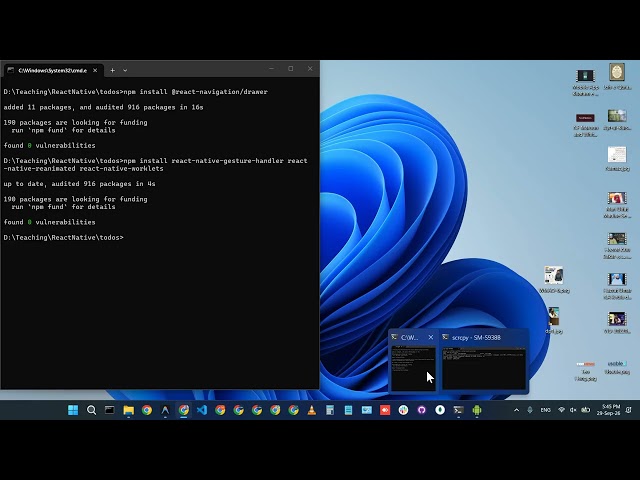Minimize the terminal window

pos(271,69)
